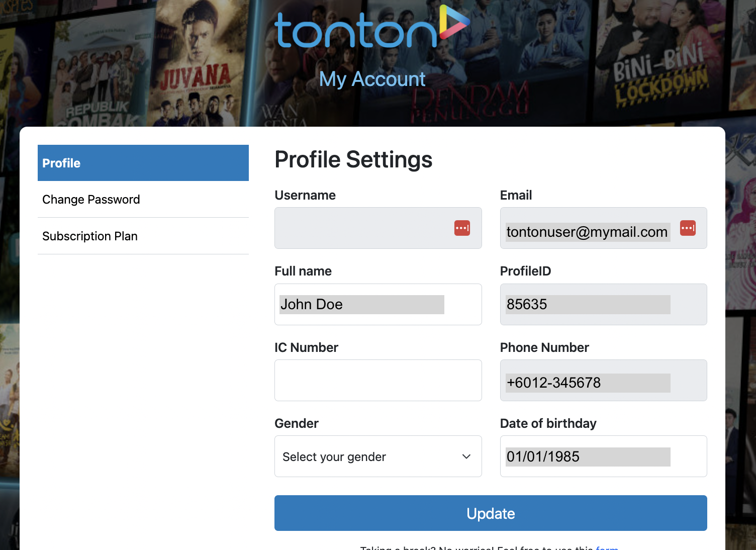Click the LastPass icon in the Username field
The height and width of the screenshot is (550, 756).
(462, 228)
